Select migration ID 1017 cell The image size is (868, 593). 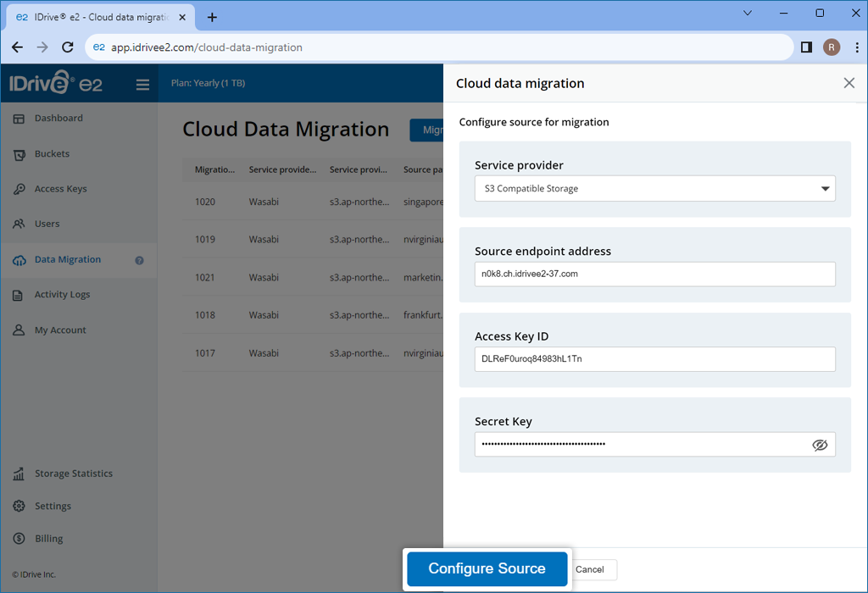pos(205,353)
